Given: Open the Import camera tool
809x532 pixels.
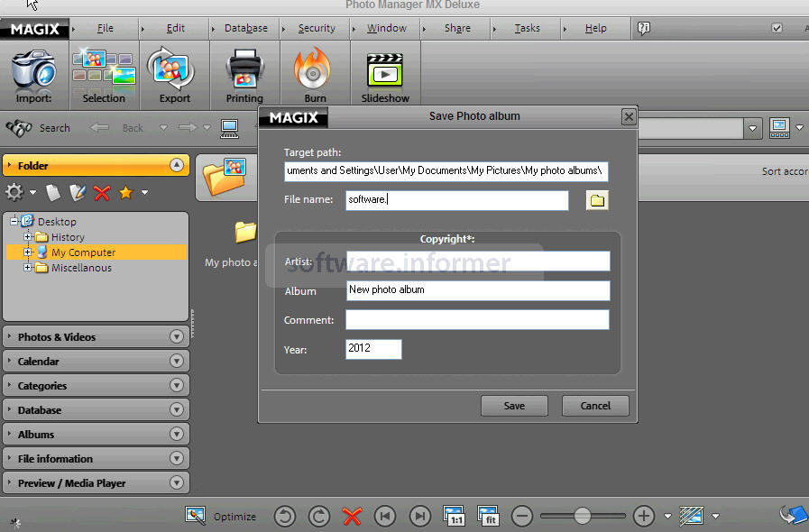Looking at the screenshot, I should [34, 76].
